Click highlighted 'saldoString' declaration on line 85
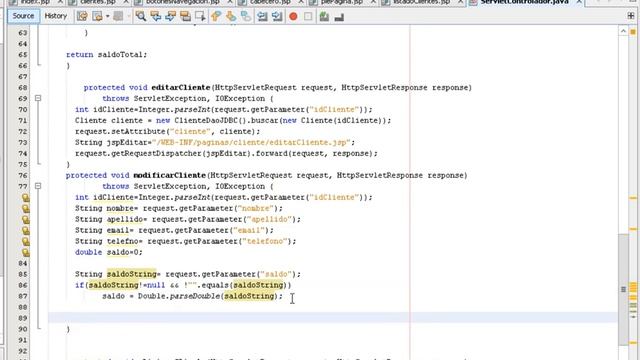The width and height of the screenshot is (640, 360). coord(131,274)
